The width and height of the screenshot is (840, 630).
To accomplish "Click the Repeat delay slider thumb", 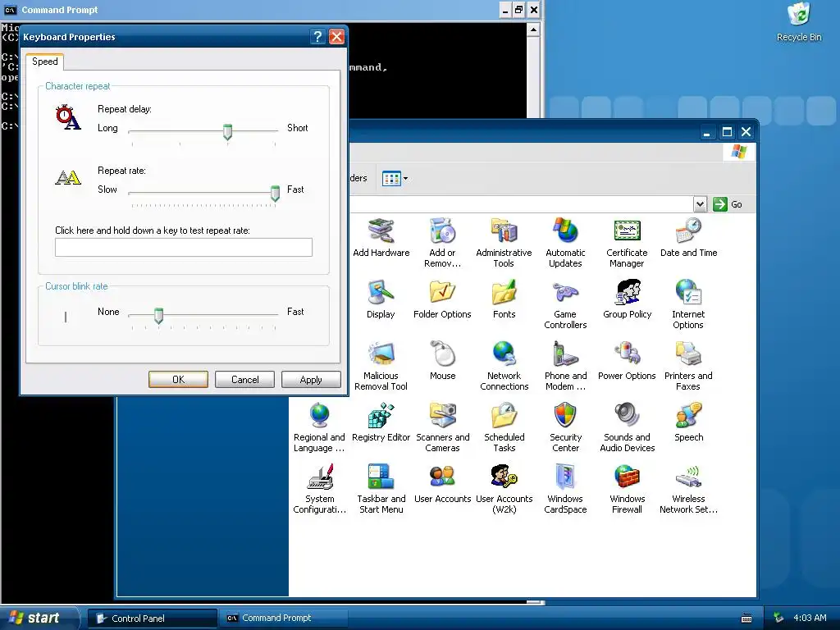I will 228,132.
